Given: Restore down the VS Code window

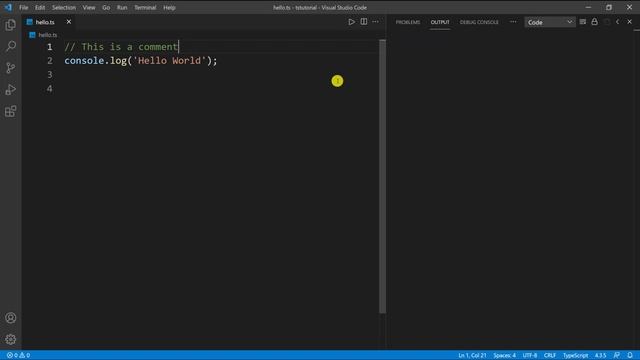Looking at the screenshot, I should point(609,7).
